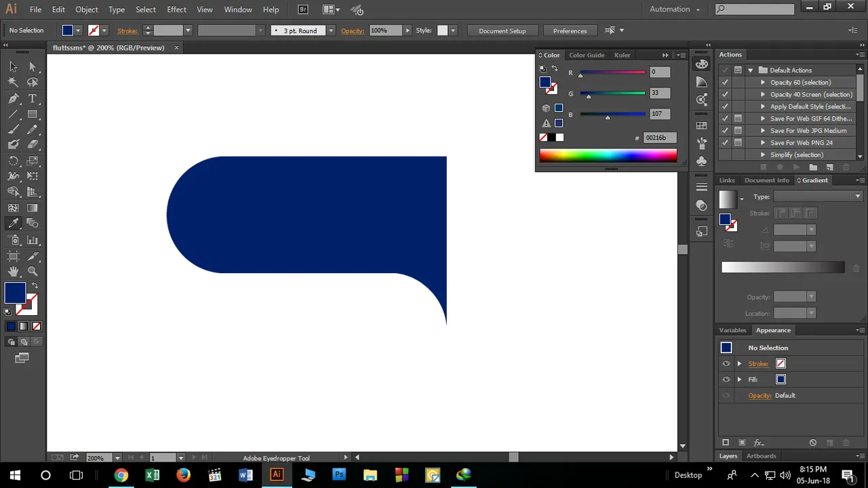Select the Direct Selection tool (white arrow)

(x=33, y=66)
